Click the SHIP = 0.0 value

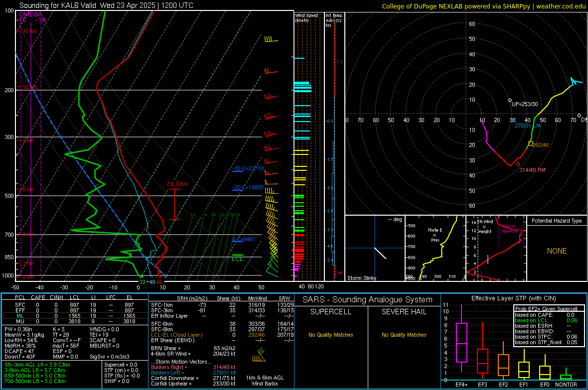pyautogui.click(x=117, y=381)
